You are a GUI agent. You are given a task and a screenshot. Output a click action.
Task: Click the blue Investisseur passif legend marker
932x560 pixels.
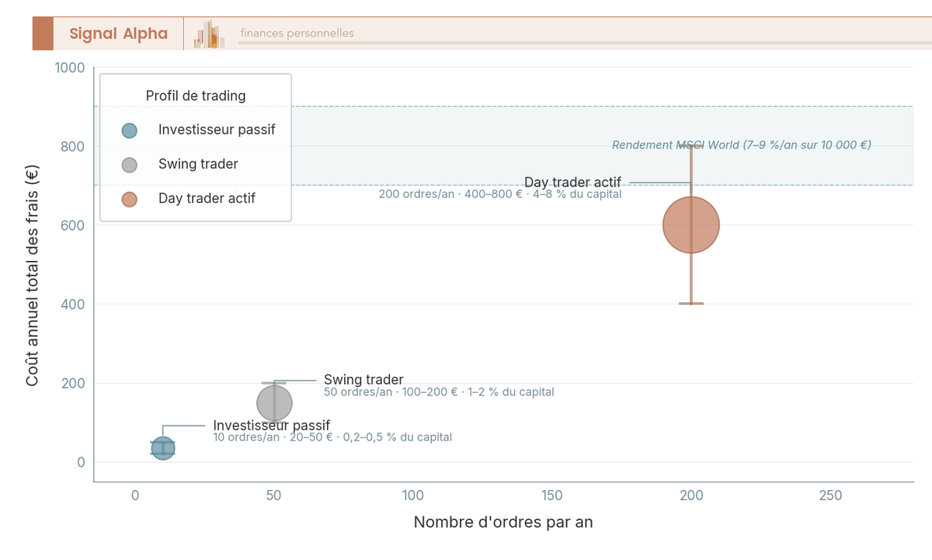click(130, 130)
